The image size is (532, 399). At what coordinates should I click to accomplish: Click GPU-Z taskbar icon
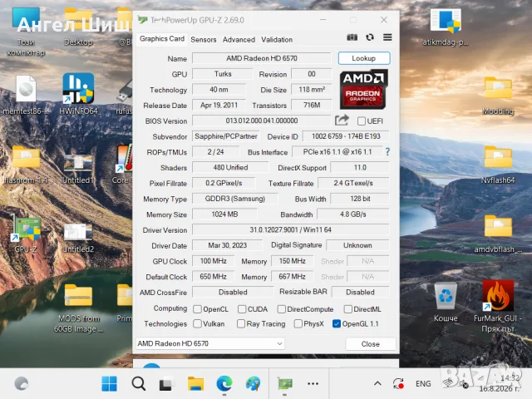click(284, 384)
